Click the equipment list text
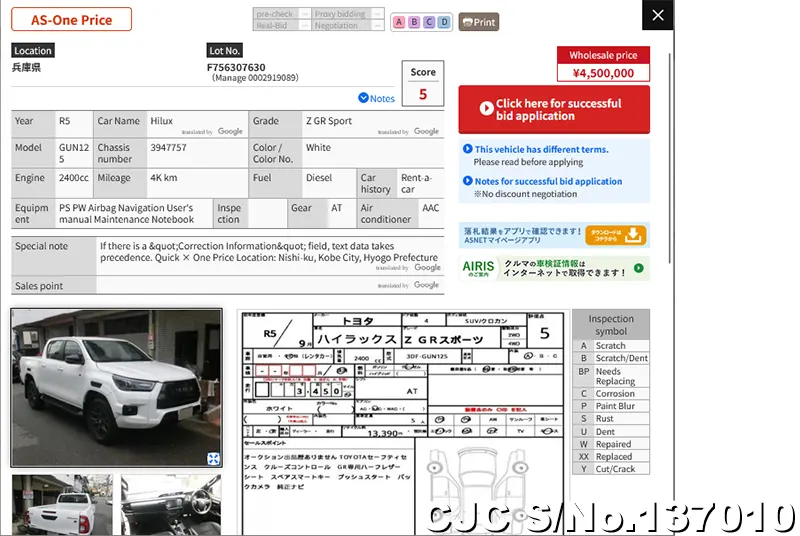Screen dimensions: 800x536 coord(127,214)
